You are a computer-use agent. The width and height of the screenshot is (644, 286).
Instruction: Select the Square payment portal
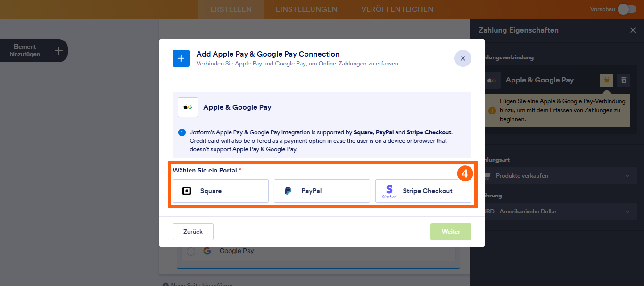(x=221, y=191)
